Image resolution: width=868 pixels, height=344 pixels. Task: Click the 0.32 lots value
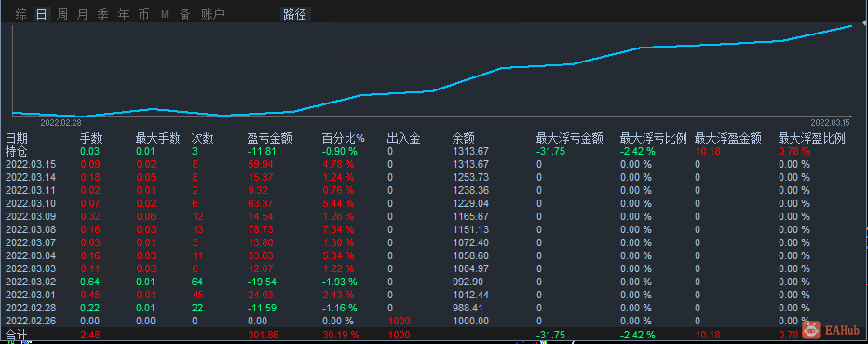click(90, 216)
